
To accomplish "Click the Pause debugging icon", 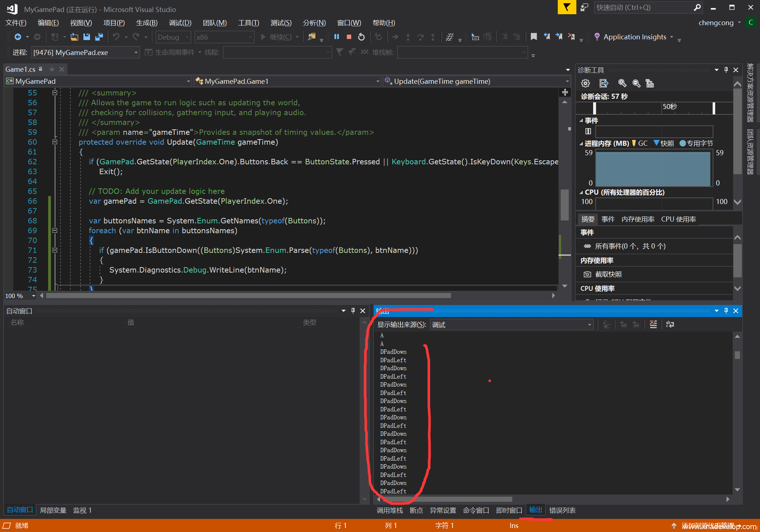I will [337, 37].
